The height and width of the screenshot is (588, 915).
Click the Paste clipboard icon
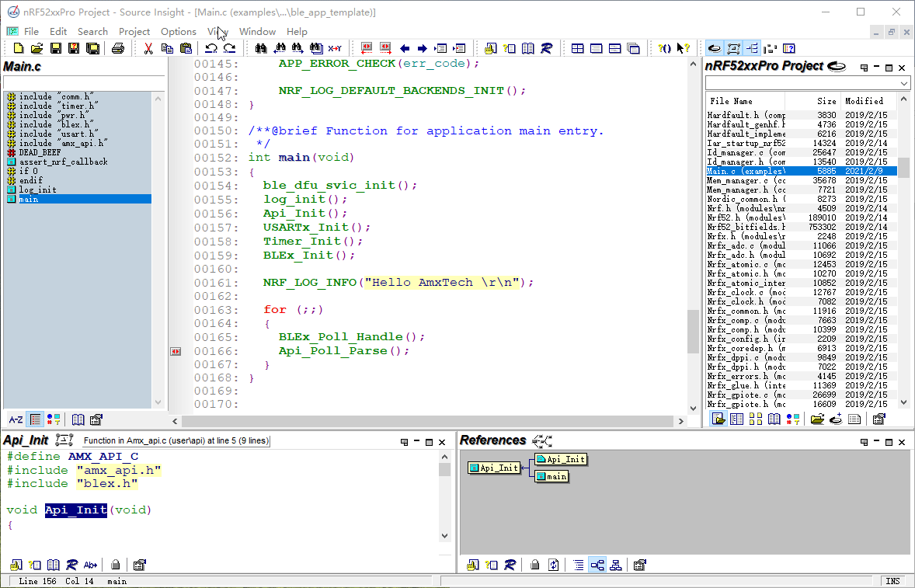coord(186,48)
